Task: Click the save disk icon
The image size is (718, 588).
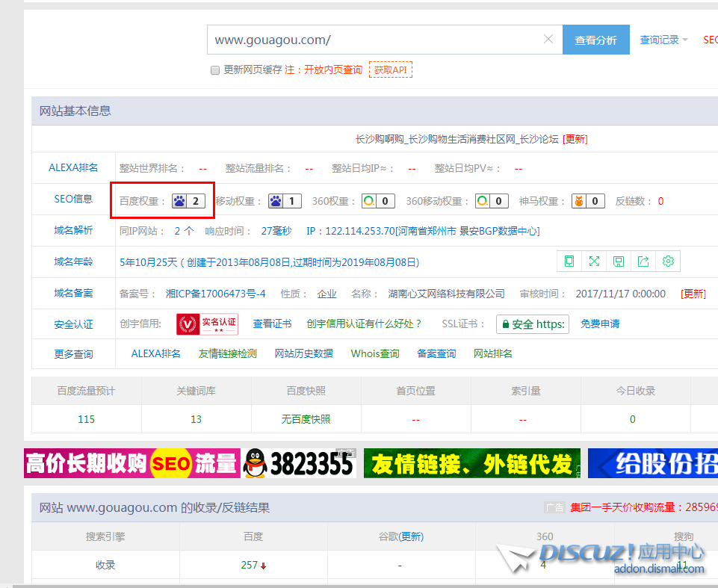Action: tap(619, 261)
